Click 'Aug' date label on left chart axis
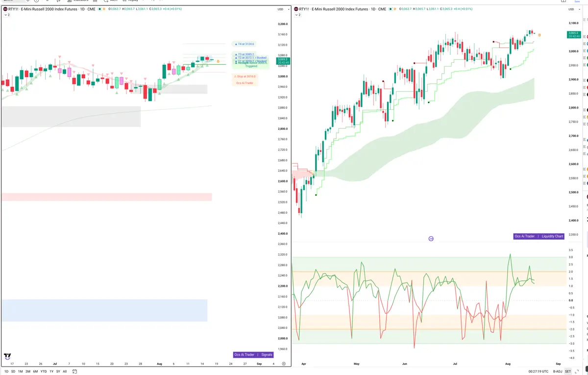 159,364
